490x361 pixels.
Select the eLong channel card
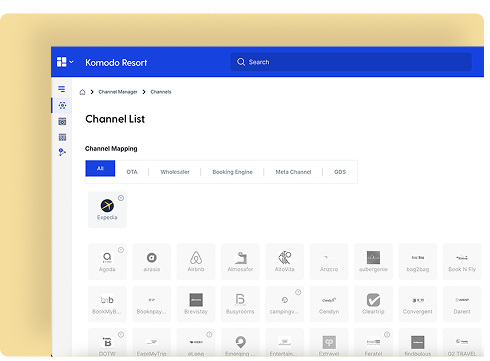coord(196,343)
